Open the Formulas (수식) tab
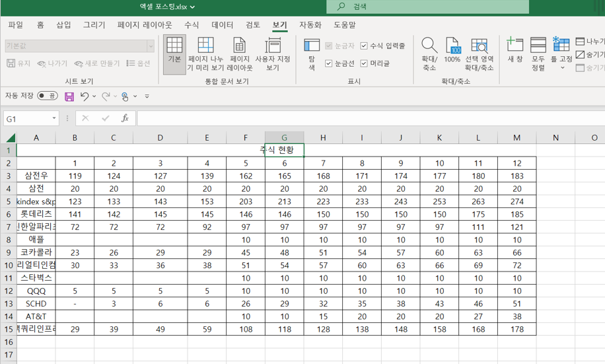The width and height of the screenshot is (605, 364). [x=192, y=25]
